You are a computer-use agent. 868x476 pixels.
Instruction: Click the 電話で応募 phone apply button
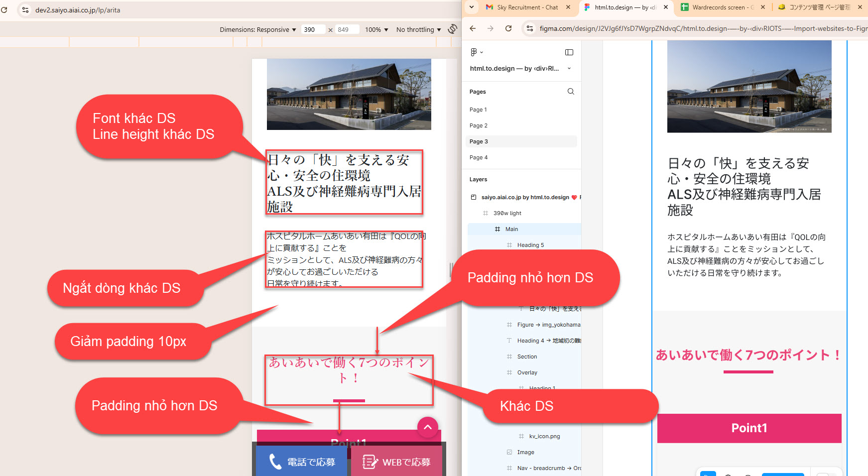coord(302,462)
